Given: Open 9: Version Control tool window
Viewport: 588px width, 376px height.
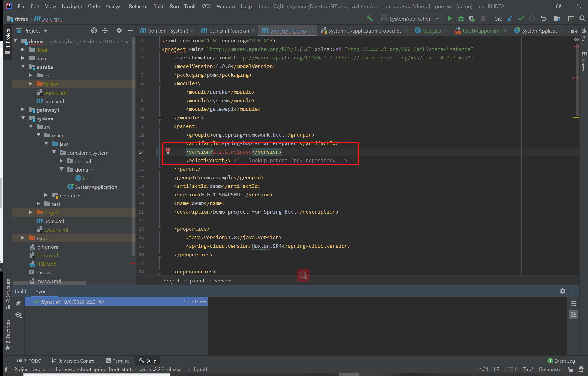Looking at the screenshot, I should (74, 361).
